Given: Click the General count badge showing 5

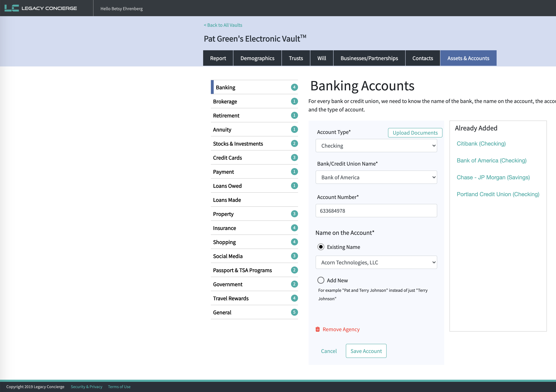Looking at the screenshot, I should [294, 312].
